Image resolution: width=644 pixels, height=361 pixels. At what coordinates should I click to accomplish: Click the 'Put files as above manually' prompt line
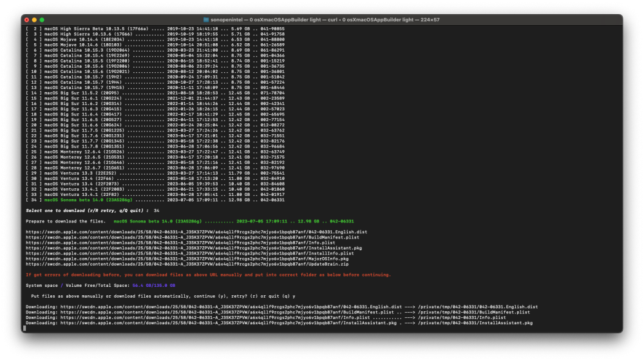163,296
